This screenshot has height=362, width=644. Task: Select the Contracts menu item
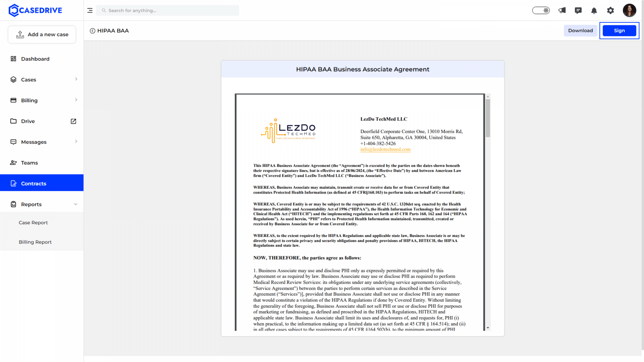click(x=42, y=183)
